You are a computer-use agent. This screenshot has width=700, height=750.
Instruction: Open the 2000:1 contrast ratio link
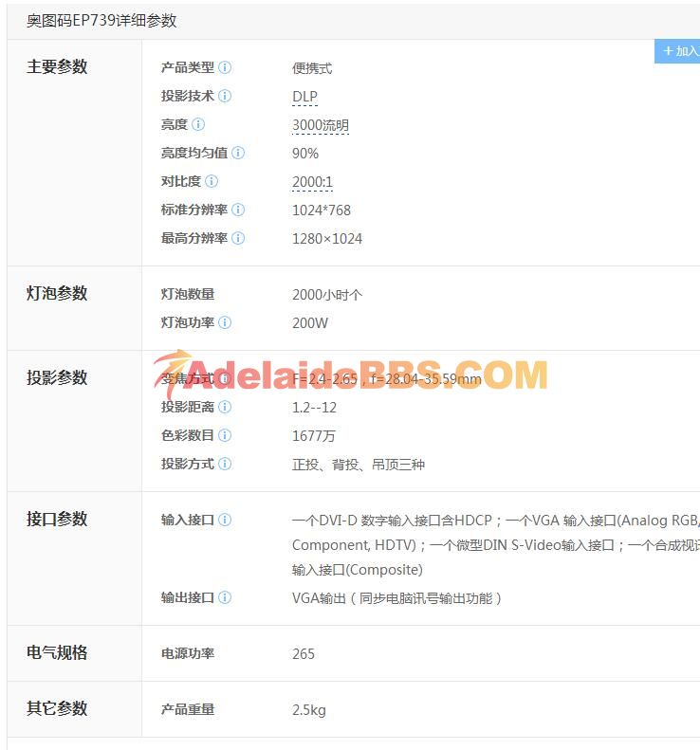click(312, 182)
